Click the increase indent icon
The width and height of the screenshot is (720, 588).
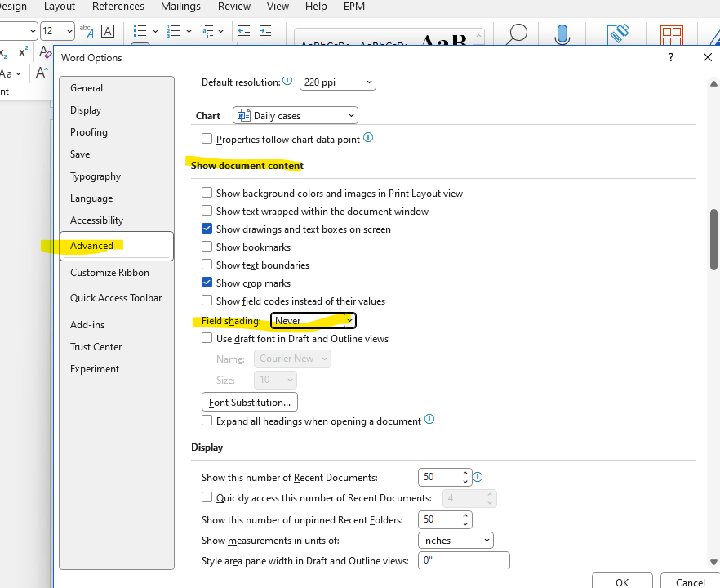pyautogui.click(x=265, y=31)
